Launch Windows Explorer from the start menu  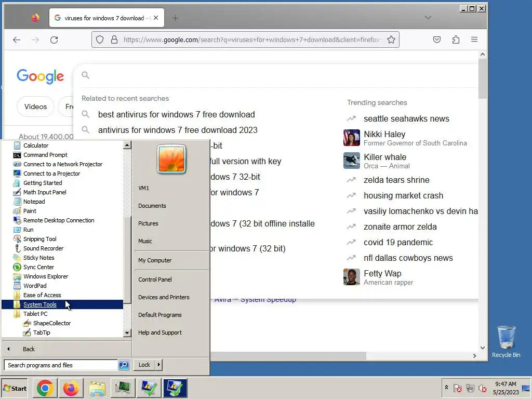tap(46, 276)
